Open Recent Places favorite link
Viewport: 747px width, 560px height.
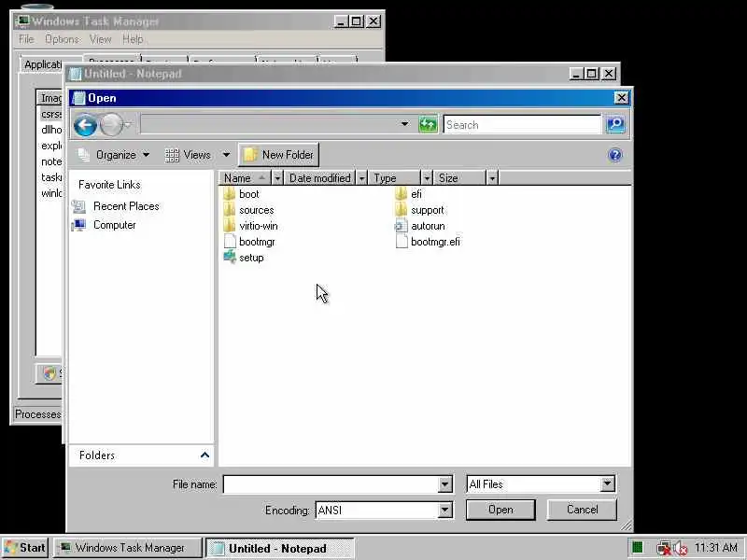(116, 206)
